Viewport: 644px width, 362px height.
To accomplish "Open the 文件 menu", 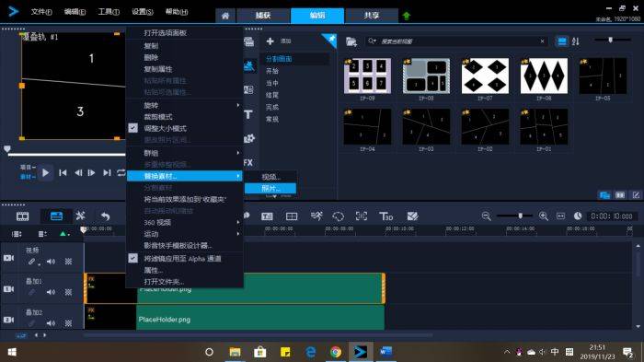I will [x=41, y=12].
